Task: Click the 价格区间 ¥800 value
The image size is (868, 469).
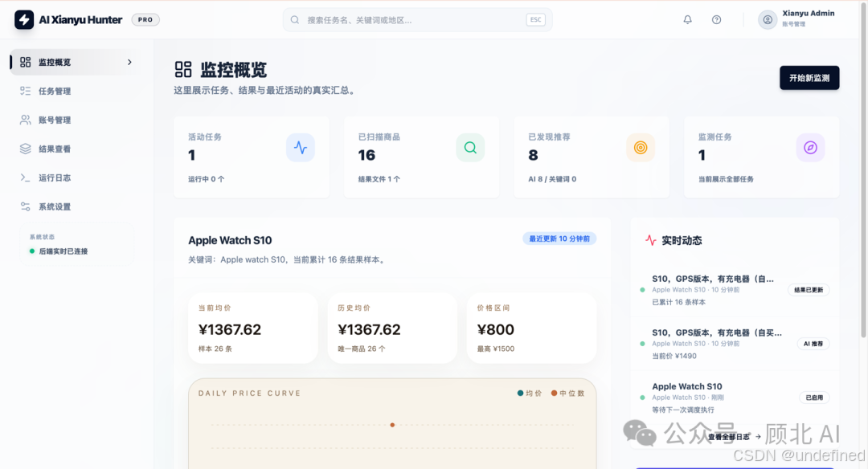Action: tap(495, 329)
